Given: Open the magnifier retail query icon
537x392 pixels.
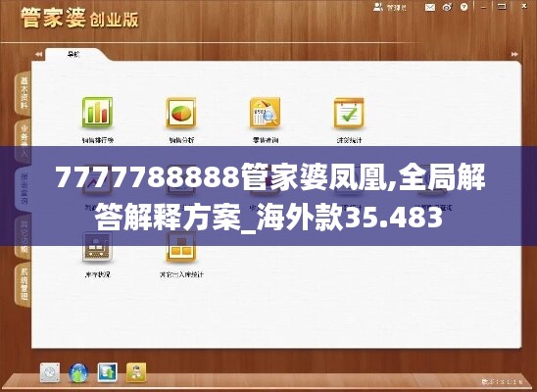Looking at the screenshot, I should click(265, 113).
